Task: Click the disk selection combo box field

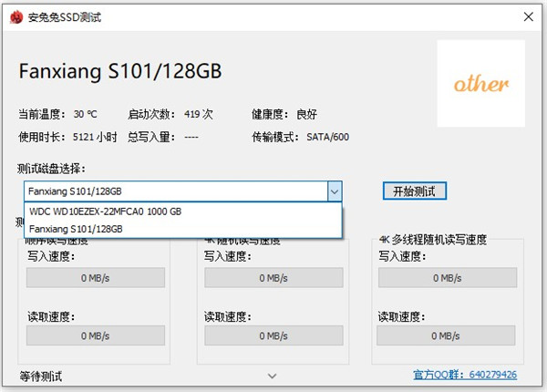Action: 175,191
